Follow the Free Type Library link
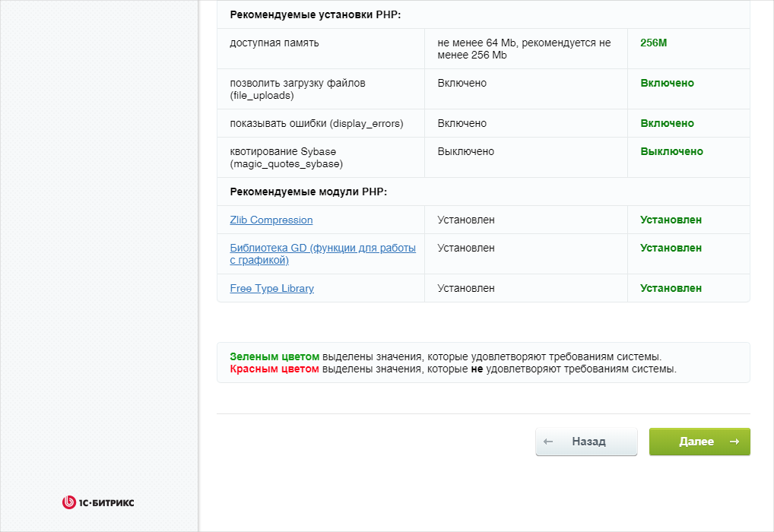 tap(271, 288)
